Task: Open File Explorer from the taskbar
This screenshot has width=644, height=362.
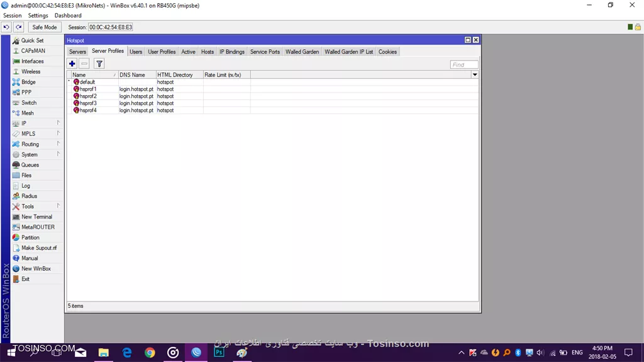Action: pos(104,353)
